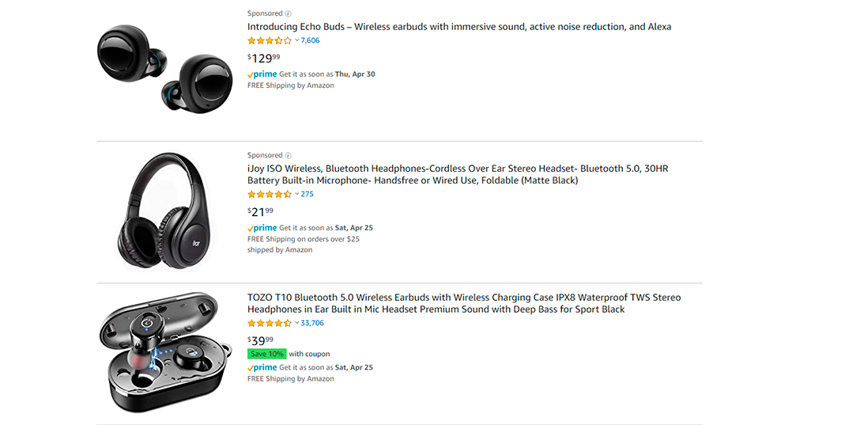
Task: Open the iJoy over-ear headphones product image
Action: (x=164, y=211)
